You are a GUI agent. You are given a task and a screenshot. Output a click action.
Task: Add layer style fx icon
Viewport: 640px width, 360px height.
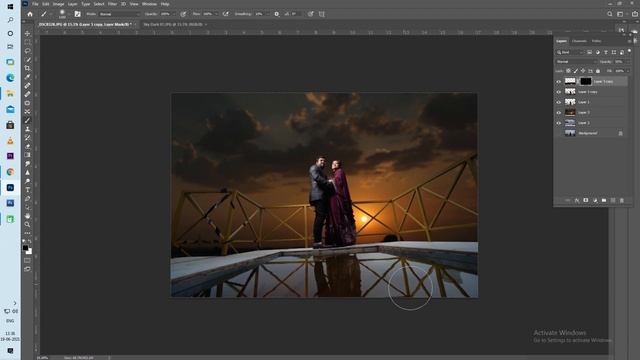[x=577, y=200]
